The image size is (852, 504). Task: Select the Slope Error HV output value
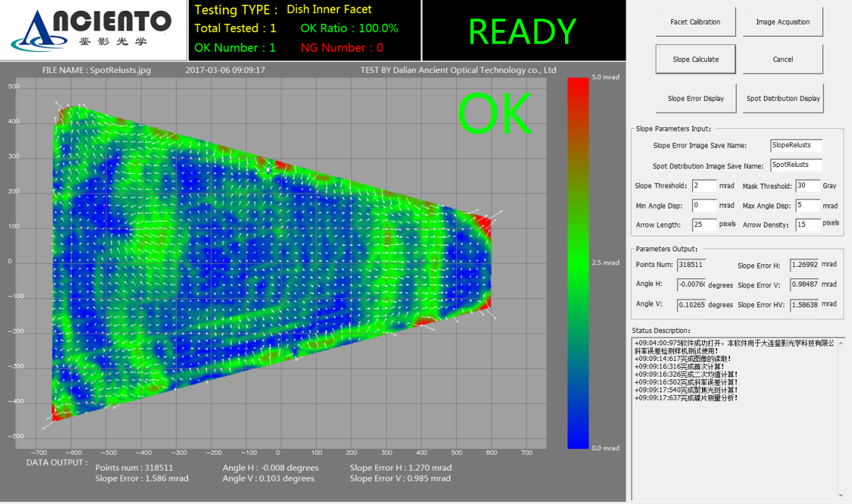click(804, 305)
